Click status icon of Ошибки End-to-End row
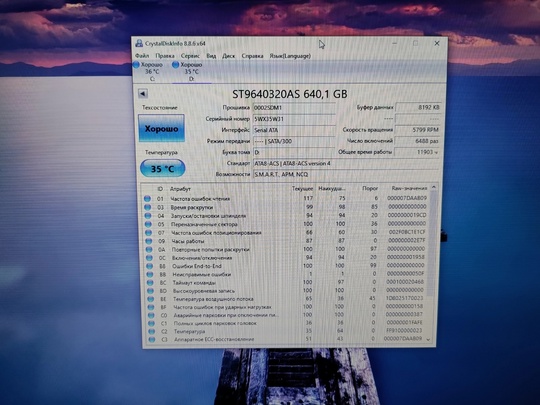Viewport: 540px width, 405px height. pos(150,266)
